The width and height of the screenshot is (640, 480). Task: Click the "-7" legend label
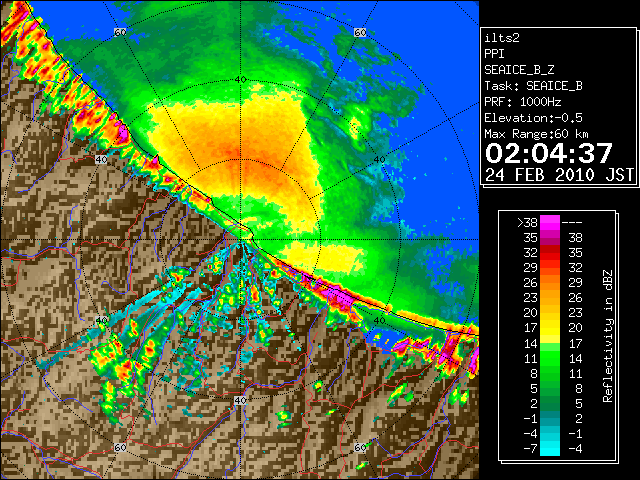(530, 449)
